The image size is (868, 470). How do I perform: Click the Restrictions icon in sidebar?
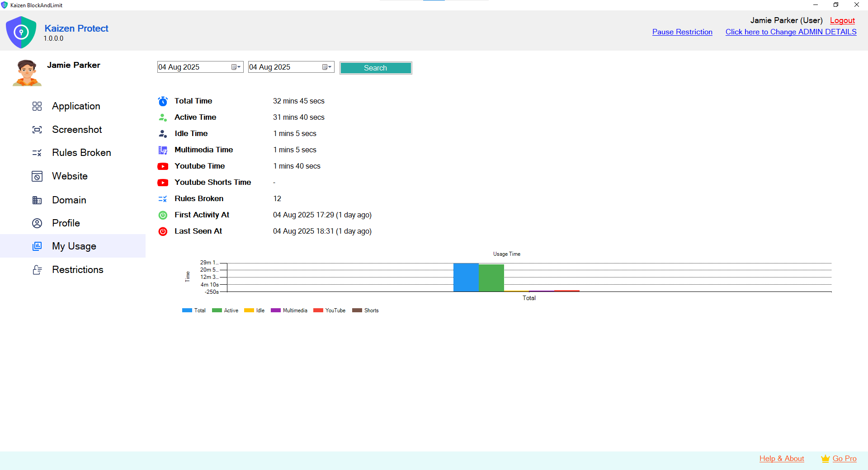coord(37,270)
